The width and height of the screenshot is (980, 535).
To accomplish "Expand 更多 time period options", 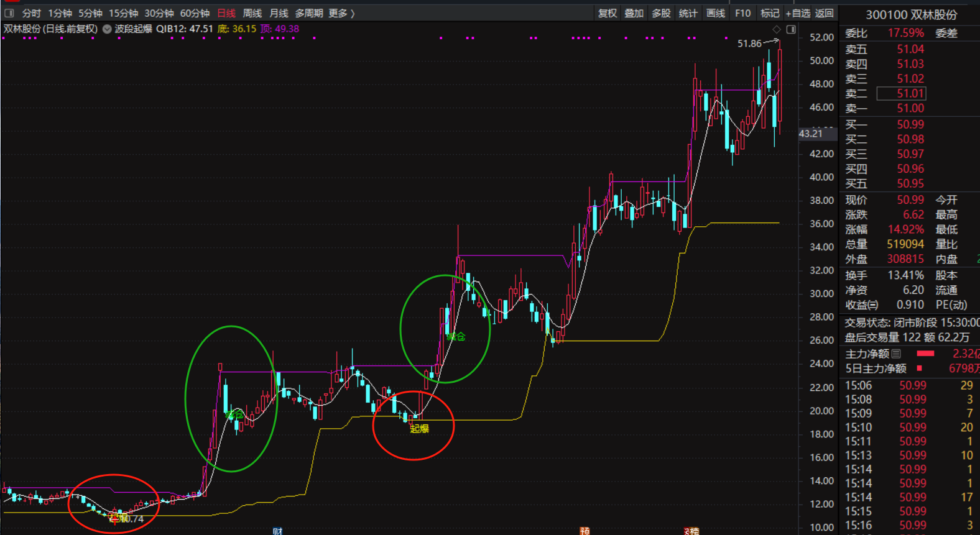I will click(341, 13).
